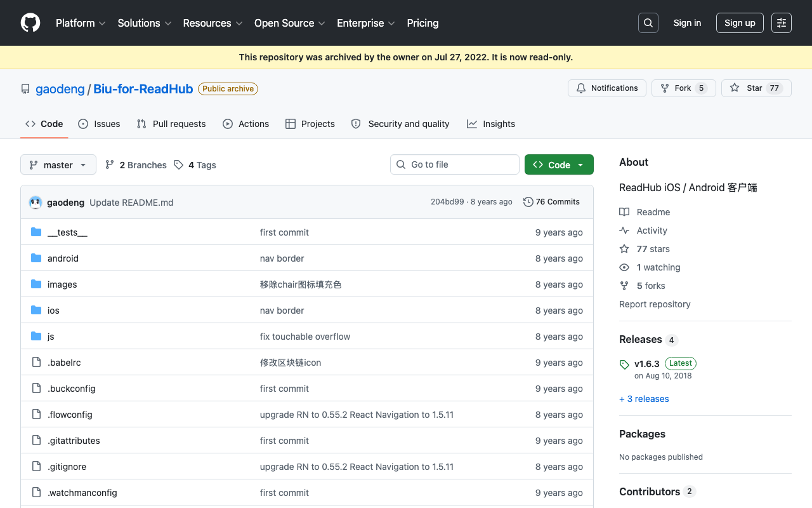
Task: Click the .babelrc file icon
Action: pos(36,363)
